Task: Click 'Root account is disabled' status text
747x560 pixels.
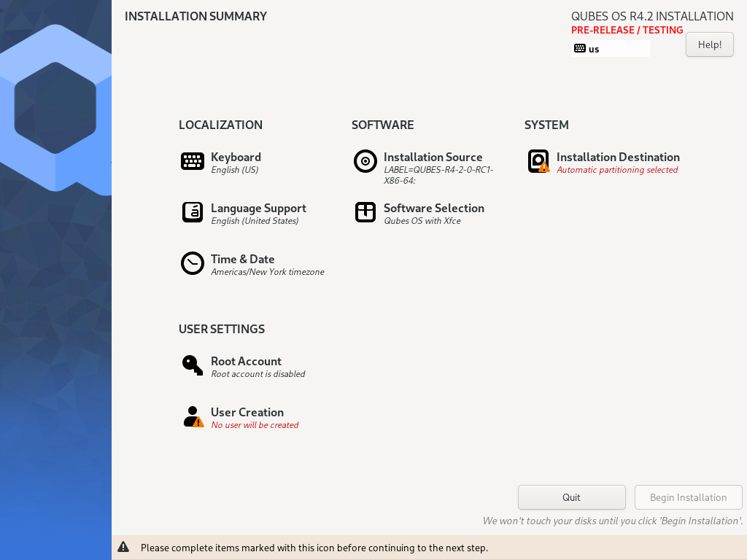Action: 258,374
